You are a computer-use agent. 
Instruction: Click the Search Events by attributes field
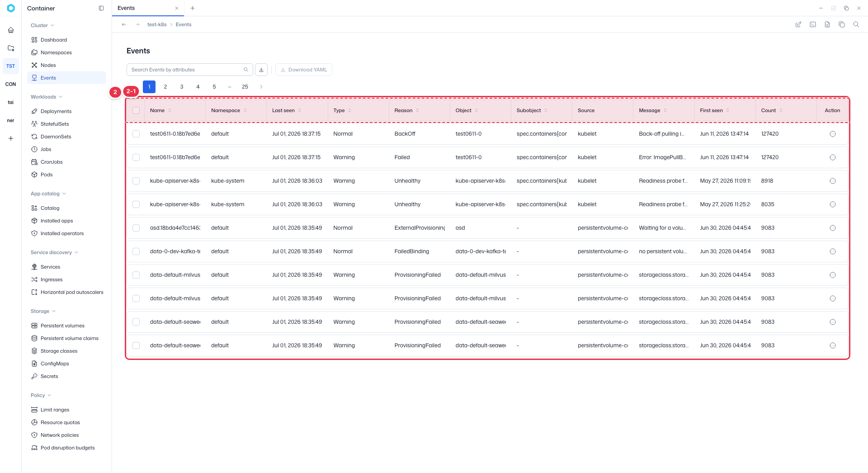click(189, 70)
